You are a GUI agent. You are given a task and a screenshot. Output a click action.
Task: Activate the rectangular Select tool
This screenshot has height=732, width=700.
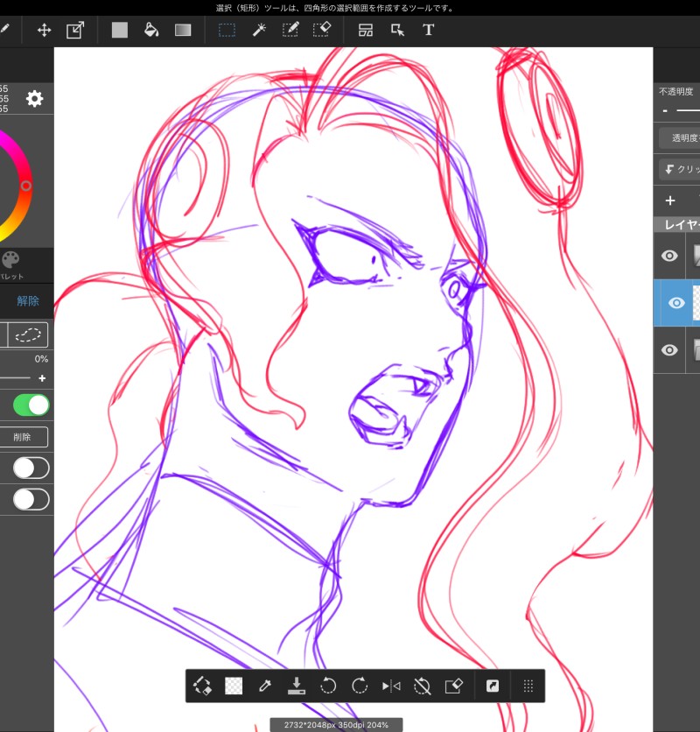(x=227, y=31)
